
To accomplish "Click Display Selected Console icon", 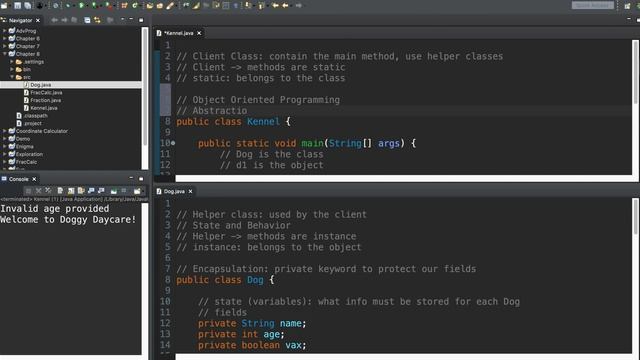I will coord(124,191).
